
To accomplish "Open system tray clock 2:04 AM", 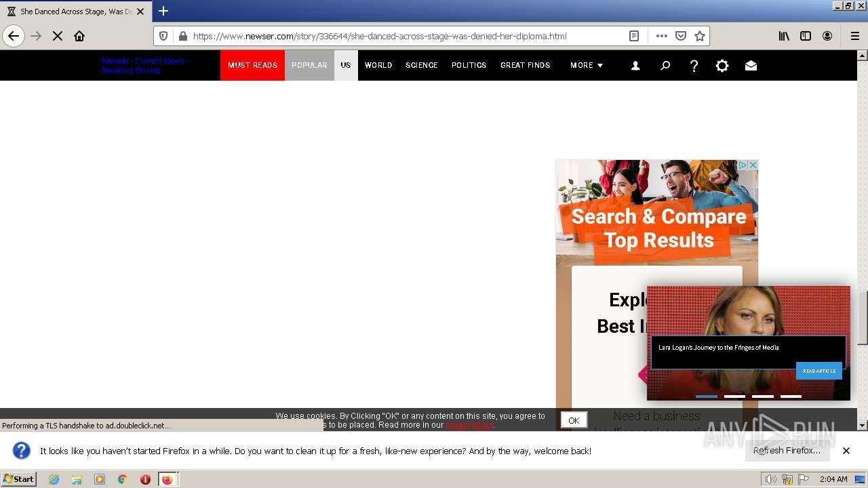I will point(833,479).
